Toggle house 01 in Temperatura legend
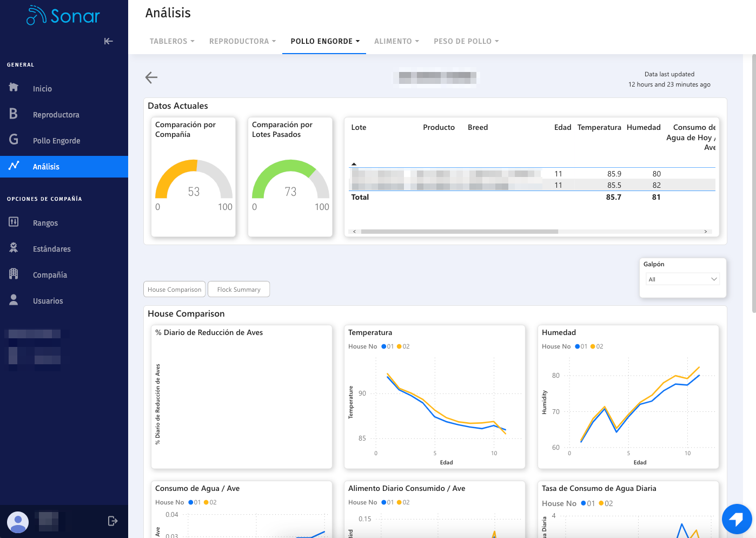Image resolution: width=756 pixels, height=538 pixels. pyautogui.click(x=388, y=346)
